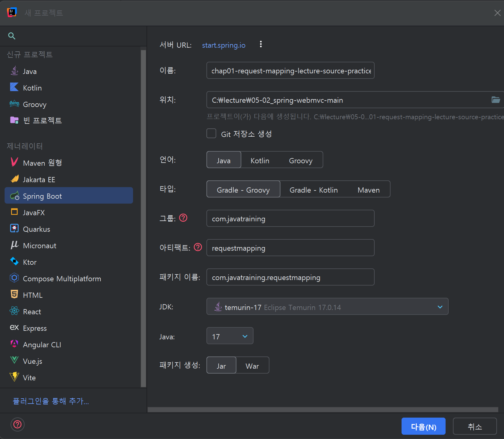Show help for 아티팩트 field
This screenshot has height=439, width=504.
click(198, 247)
